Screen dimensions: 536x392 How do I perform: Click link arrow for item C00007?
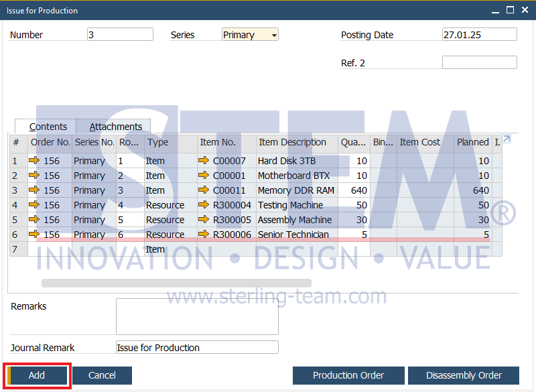click(x=204, y=160)
